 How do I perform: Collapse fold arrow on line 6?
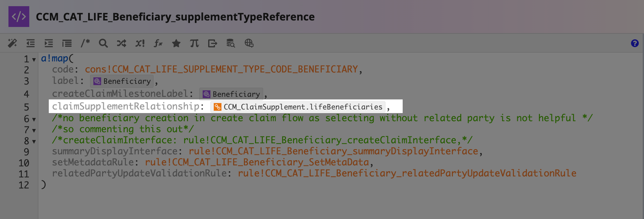coord(34,120)
